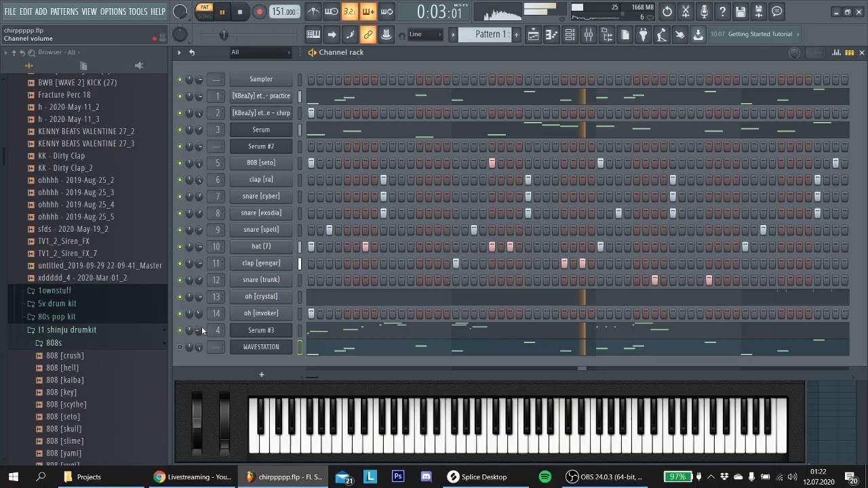Open the help question mark icon

click(722, 12)
